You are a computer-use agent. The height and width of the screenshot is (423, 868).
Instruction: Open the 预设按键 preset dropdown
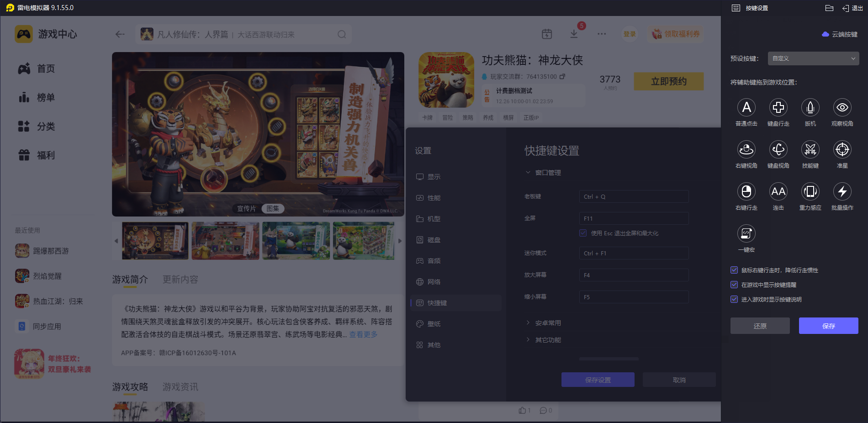(x=813, y=58)
